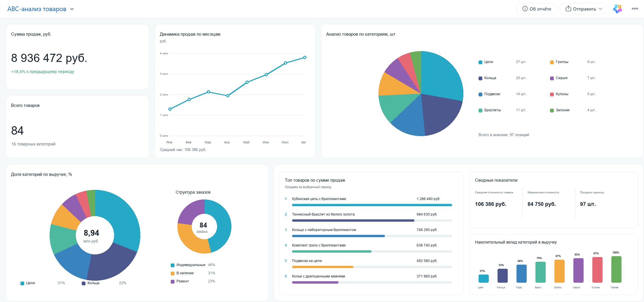This screenshot has height=302, width=644.
Task: Click the Комплект грилз с бриллиантами bar
Action: click(372, 251)
